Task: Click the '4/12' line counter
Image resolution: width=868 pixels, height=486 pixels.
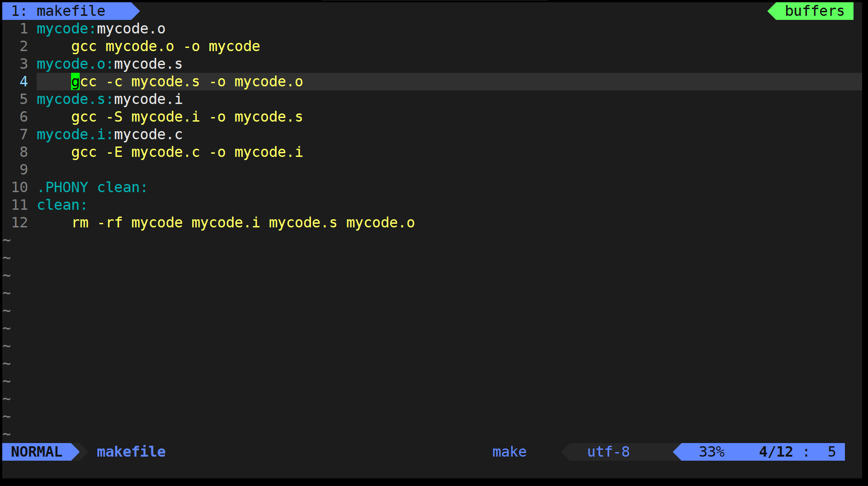Action: tap(776, 452)
